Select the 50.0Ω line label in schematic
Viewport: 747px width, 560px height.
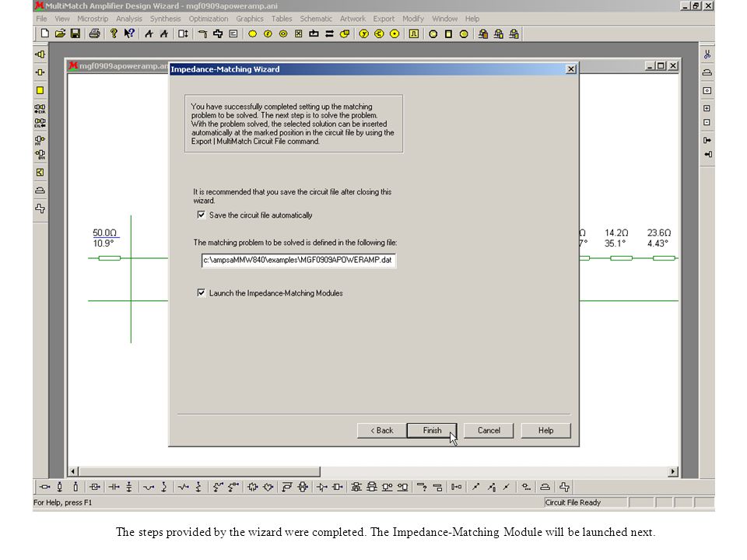point(105,233)
